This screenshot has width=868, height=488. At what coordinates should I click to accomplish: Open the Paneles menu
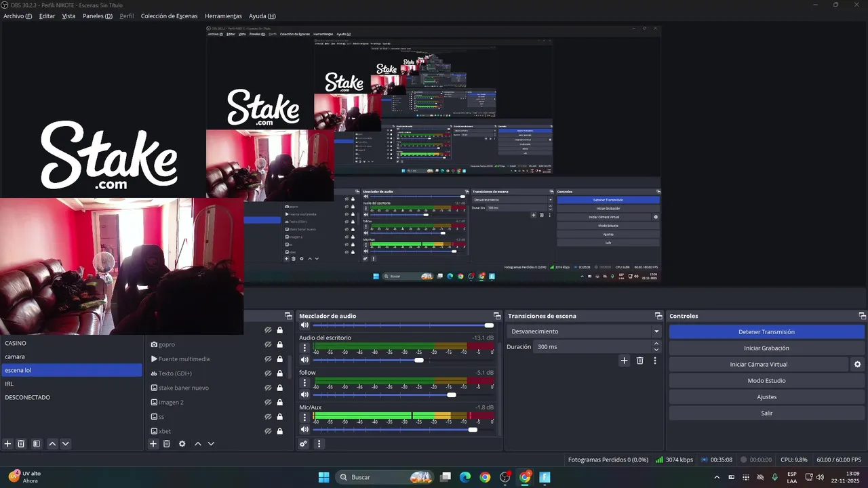pyautogui.click(x=98, y=16)
